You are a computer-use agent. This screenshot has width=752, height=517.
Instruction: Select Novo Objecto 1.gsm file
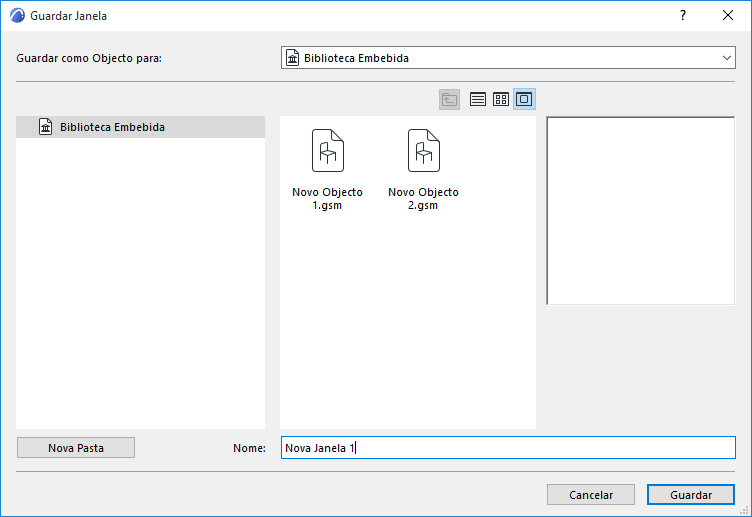[x=328, y=170]
